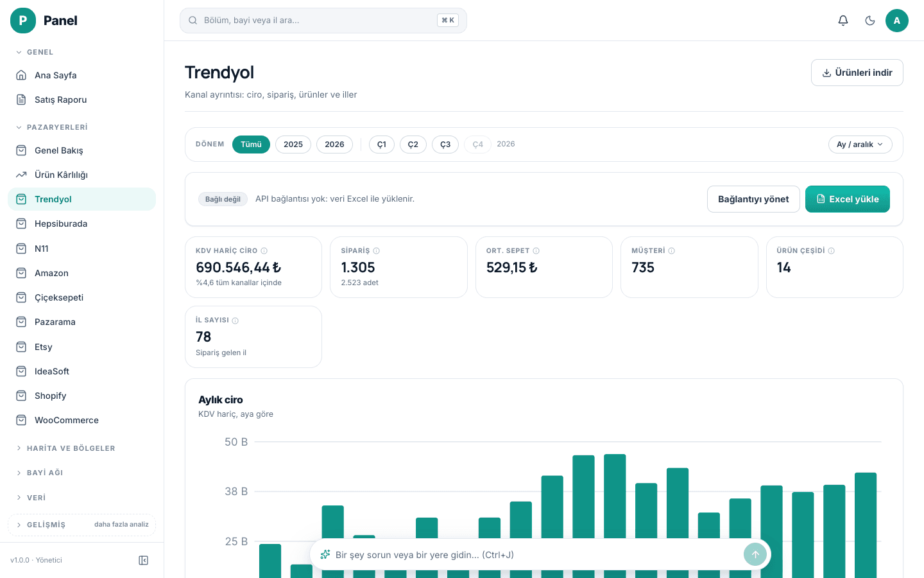
Task: Open the notifications bell icon
Action: click(843, 21)
